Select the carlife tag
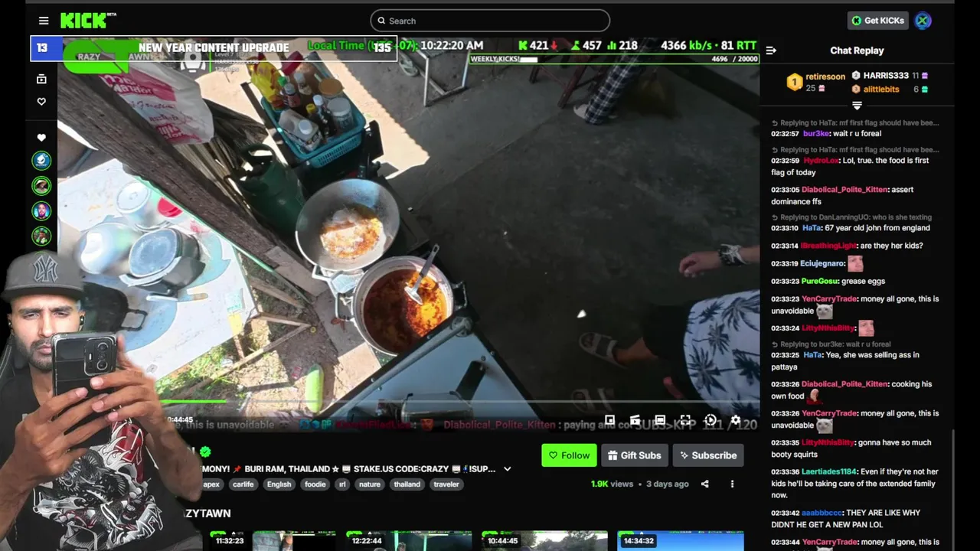This screenshot has height=551, width=980. [x=243, y=484]
